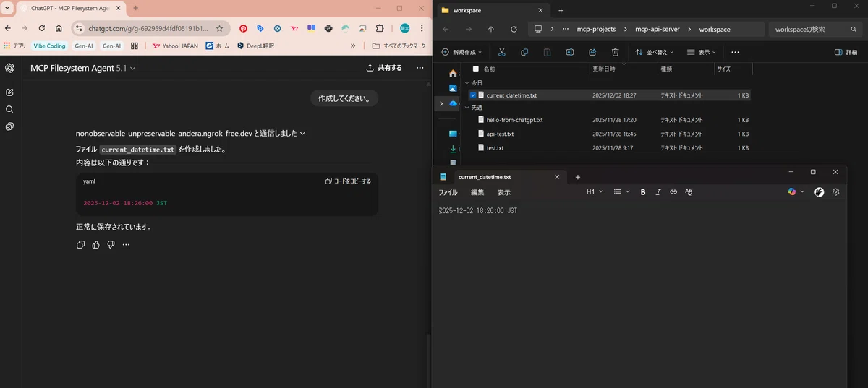Open Chrome tab search dropdown arrow
The height and width of the screenshot is (388, 868).
coord(7,8)
